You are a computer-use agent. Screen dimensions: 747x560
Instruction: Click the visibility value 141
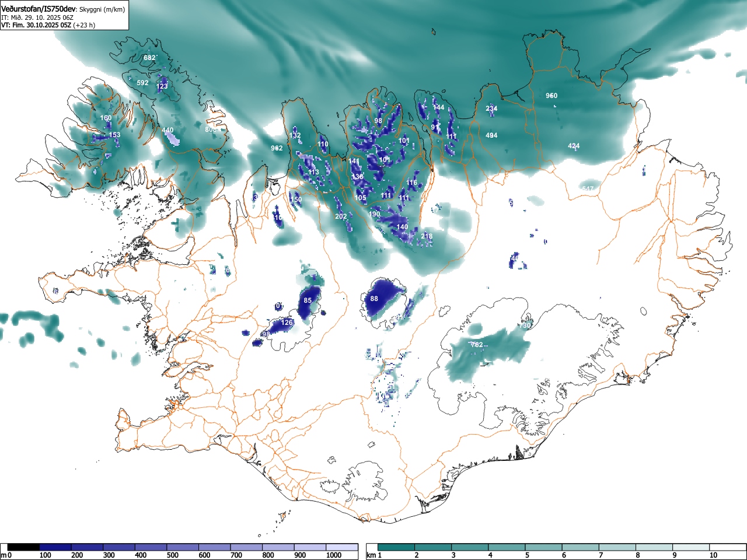pos(354,162)
